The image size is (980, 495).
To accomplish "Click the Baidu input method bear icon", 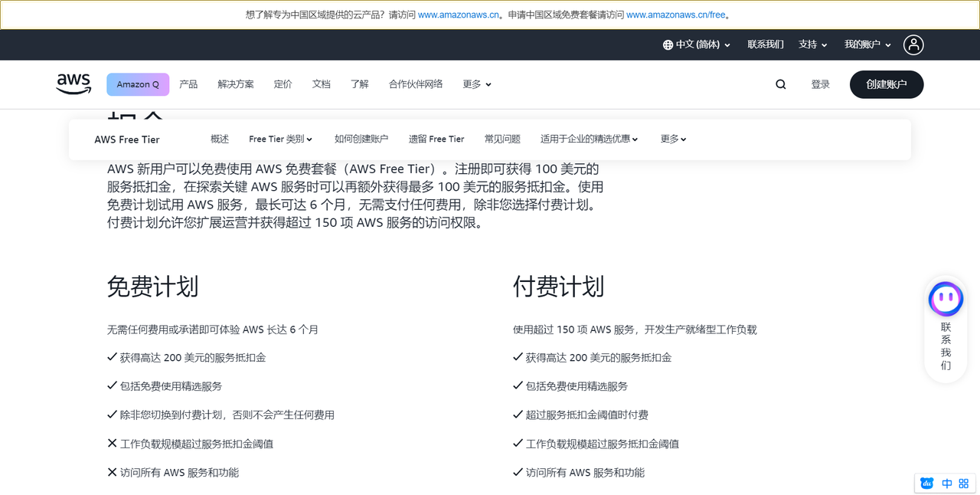I will coord(926,484).
